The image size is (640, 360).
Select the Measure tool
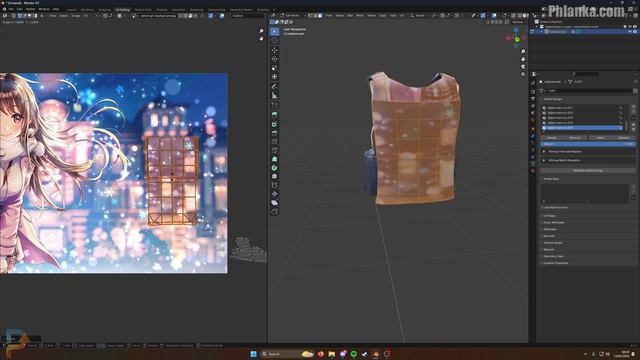click(x=274, y=96)
